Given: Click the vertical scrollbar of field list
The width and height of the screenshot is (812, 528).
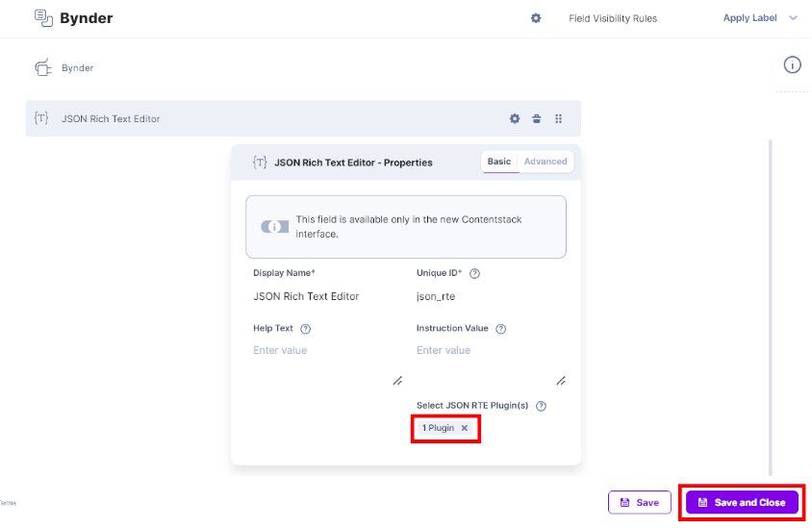Looking at the screenshot, I should coord(771,308).
